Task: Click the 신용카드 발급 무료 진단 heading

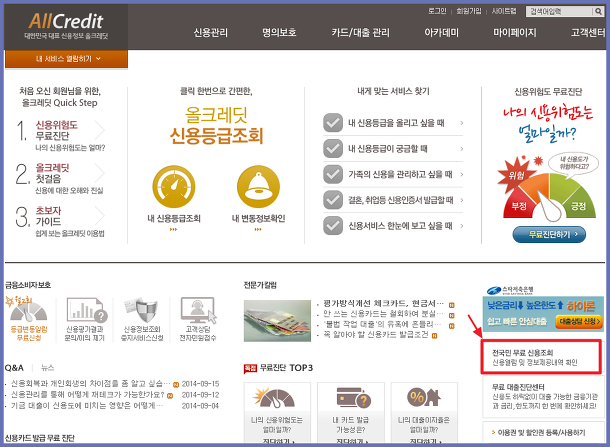Action: pyautogui.click(x=40, y=438)
